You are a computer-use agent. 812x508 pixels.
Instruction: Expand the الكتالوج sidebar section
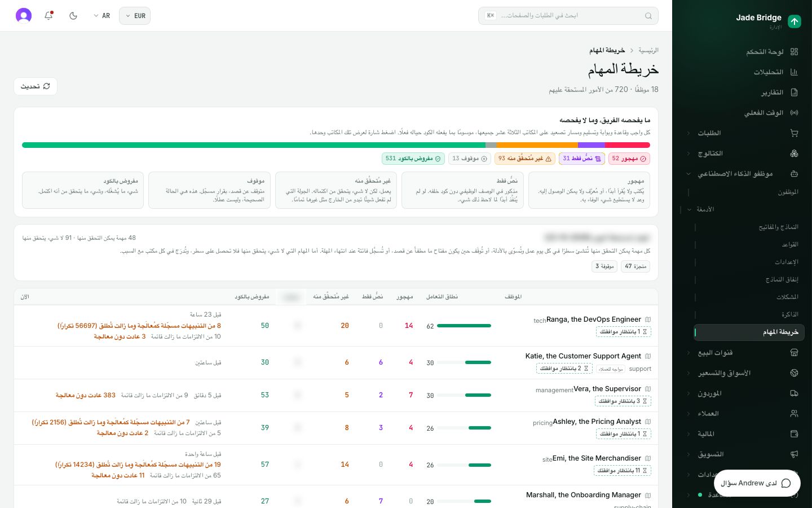(x=742, y=154)
